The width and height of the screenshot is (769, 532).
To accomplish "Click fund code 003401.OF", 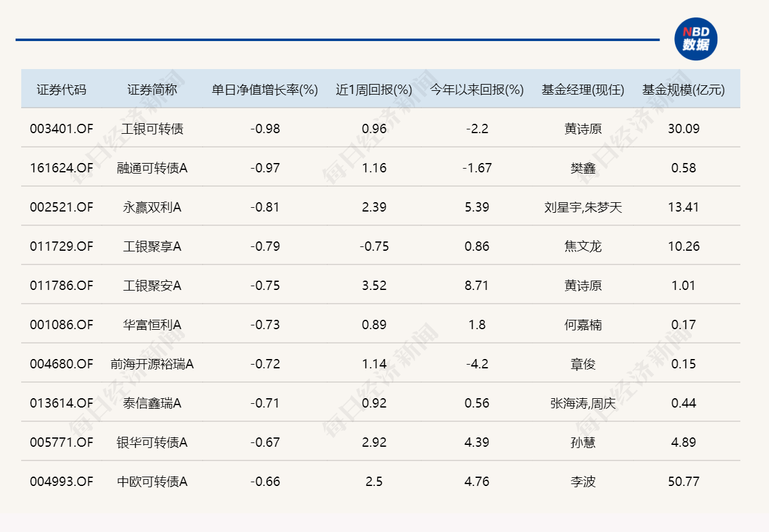I will 61,129.
